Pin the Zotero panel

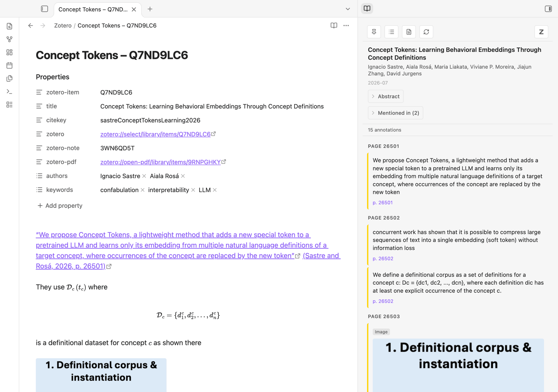pyautogui.click(x=374, y=32)
